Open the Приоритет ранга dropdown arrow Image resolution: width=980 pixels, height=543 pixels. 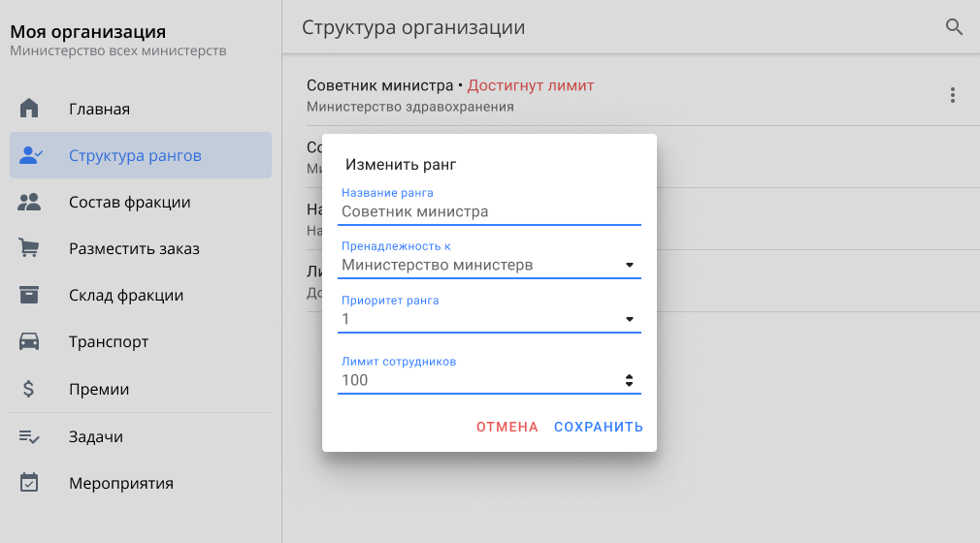[629, 319]
